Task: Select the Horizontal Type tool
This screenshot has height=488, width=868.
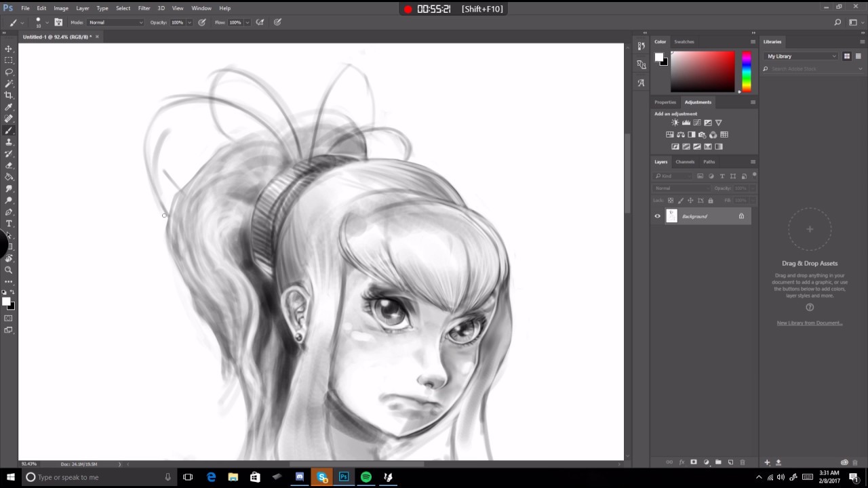Action: coord(9,224)
